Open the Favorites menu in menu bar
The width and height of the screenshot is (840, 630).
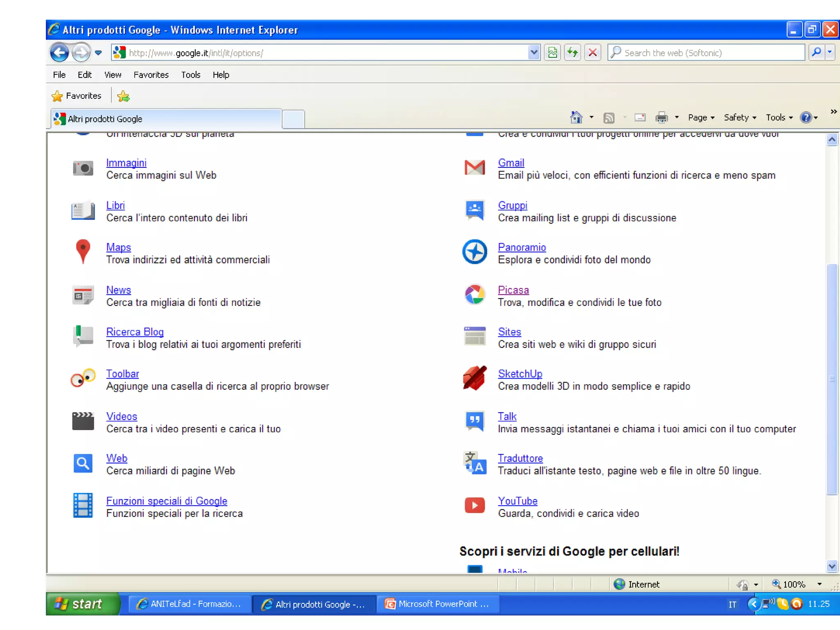pyautogui.click(x=151, y=75)
